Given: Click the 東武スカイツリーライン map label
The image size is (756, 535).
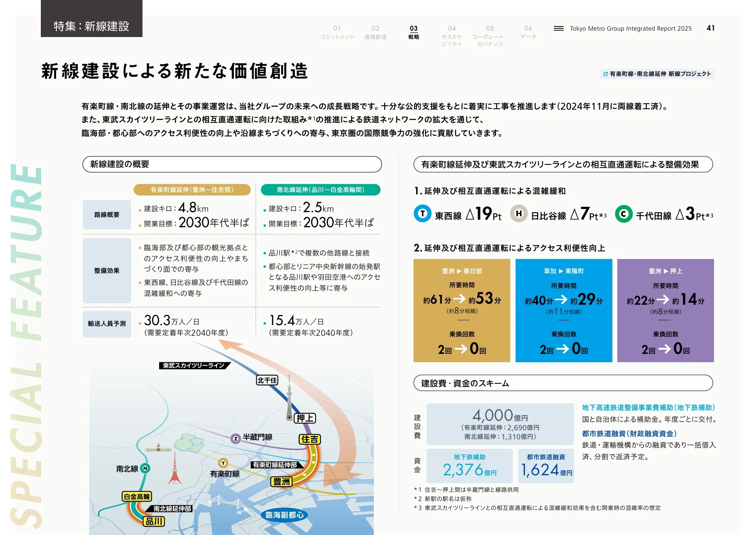Looking at the screenshot, I should coord(194,366).
